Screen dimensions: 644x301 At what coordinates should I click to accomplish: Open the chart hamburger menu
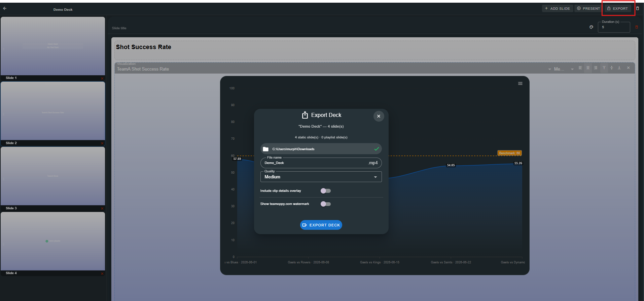point(520,84)
